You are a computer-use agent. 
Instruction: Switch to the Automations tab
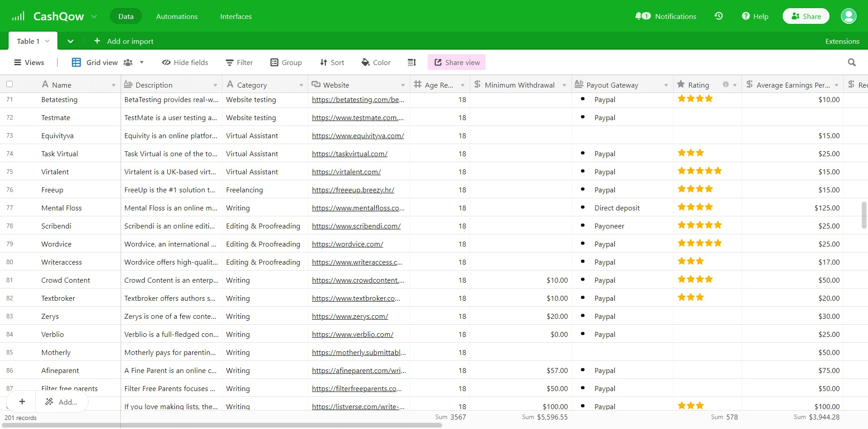tap(177, 16)
